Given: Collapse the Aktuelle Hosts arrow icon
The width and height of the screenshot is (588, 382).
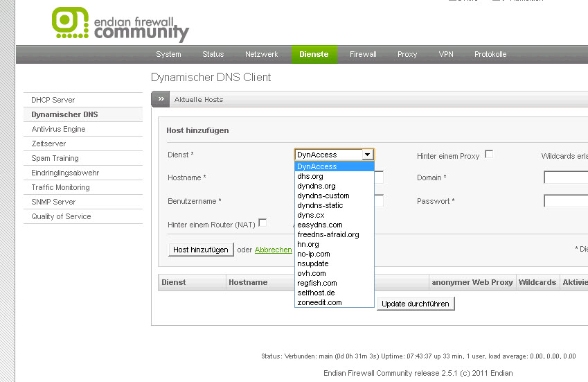Looking at the screenshot, I should coord(161,99).
